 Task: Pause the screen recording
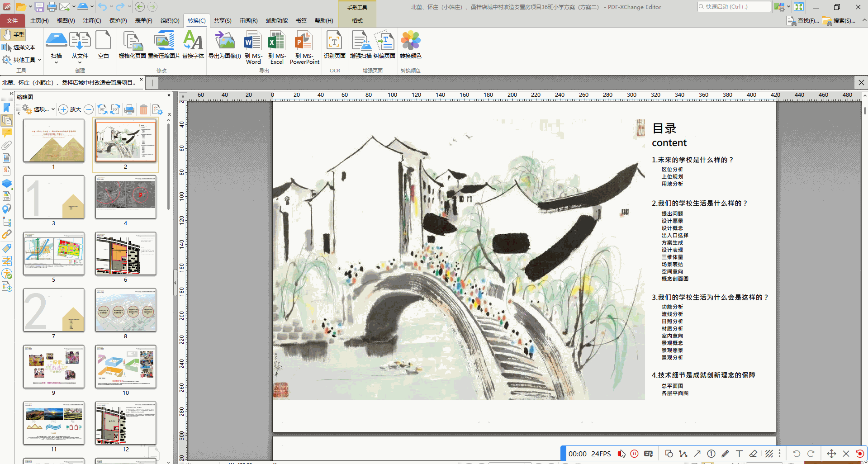pyautogui.click(x=634, y=454)
